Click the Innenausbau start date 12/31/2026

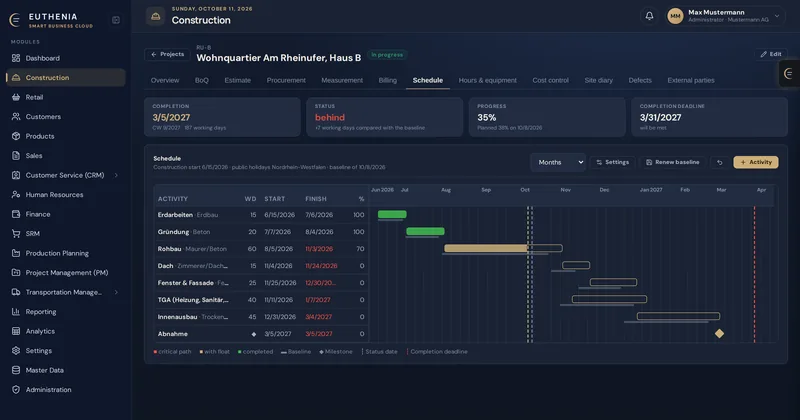(x=280, y=317)
